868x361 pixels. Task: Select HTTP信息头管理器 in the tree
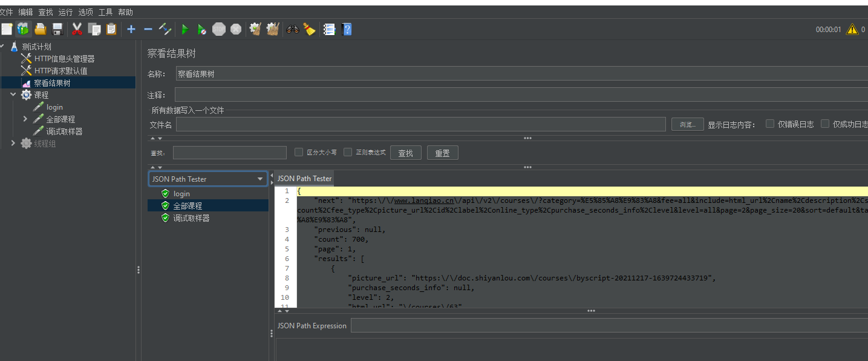(64, 59)
